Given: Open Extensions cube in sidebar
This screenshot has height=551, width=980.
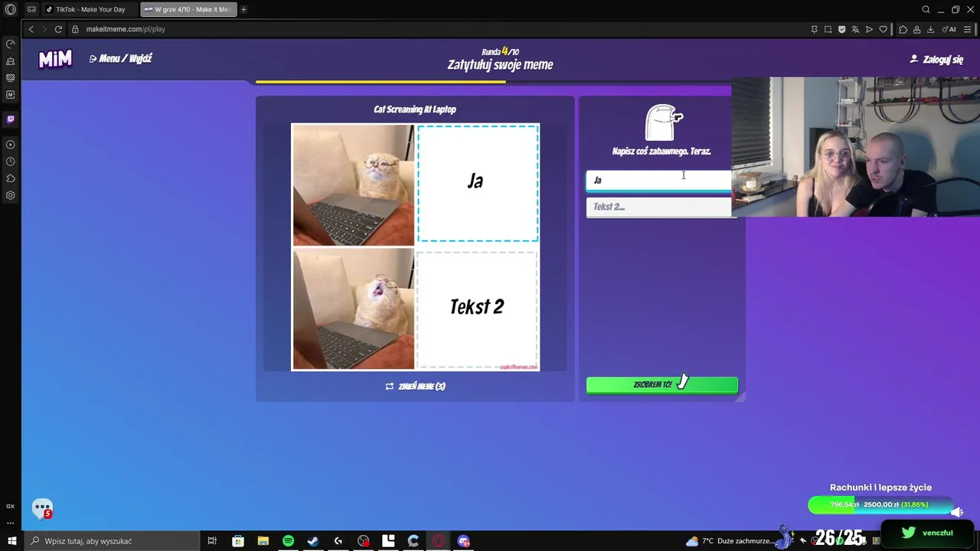Looking at the screenshot, I should coord(10,178).
